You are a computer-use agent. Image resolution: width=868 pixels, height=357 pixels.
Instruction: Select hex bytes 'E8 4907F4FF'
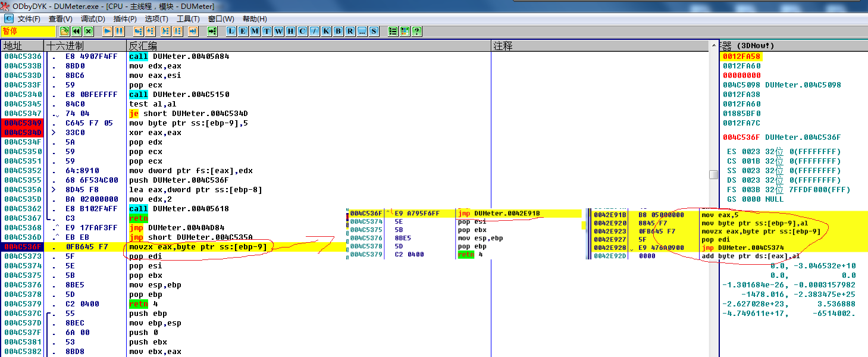[x=92, y=57]
